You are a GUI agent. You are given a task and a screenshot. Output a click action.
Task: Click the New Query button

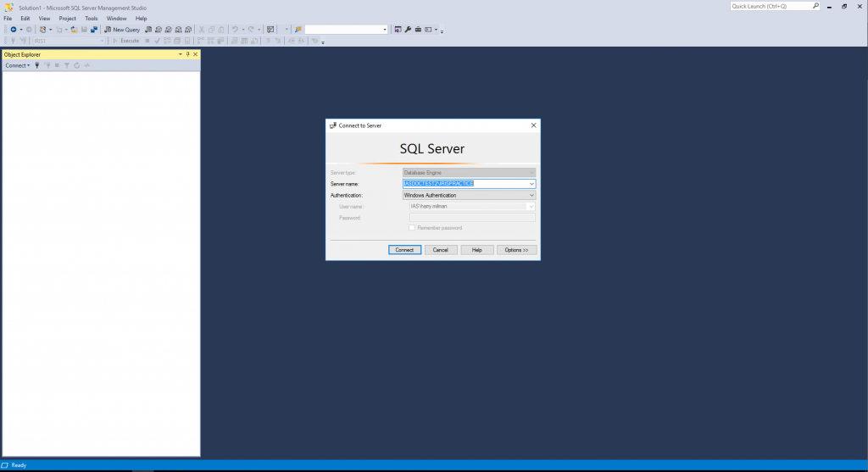[122, 30]
